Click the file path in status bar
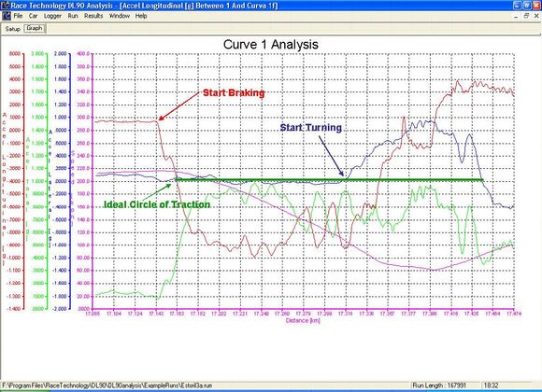Viewport: 542px width, 392px height. tap(107, 385)
